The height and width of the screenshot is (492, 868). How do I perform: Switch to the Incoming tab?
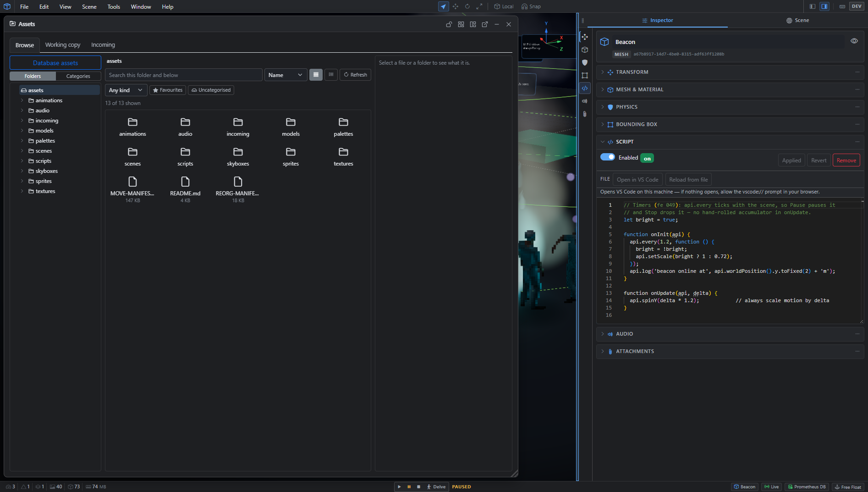[103, 45]
